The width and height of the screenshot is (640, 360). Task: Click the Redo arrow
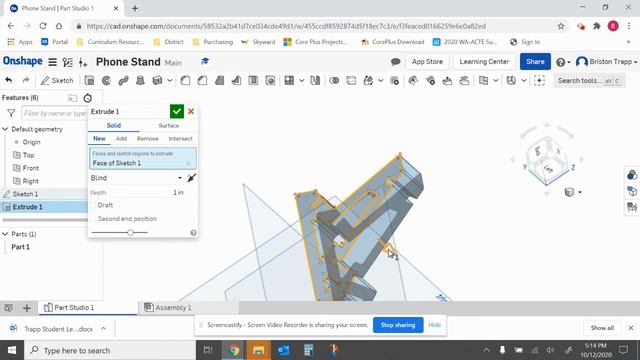pyautogui.click(x=26, y=80)
